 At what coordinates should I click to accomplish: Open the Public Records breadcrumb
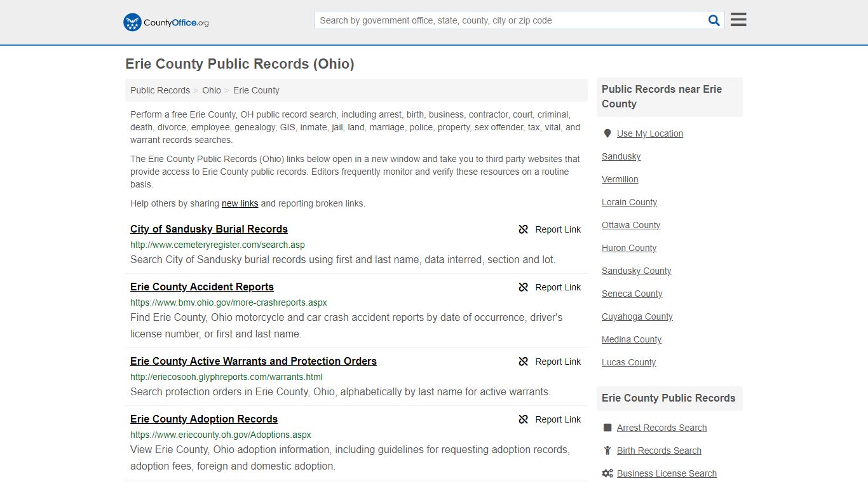pyautogui.click(x=159, y=90)
